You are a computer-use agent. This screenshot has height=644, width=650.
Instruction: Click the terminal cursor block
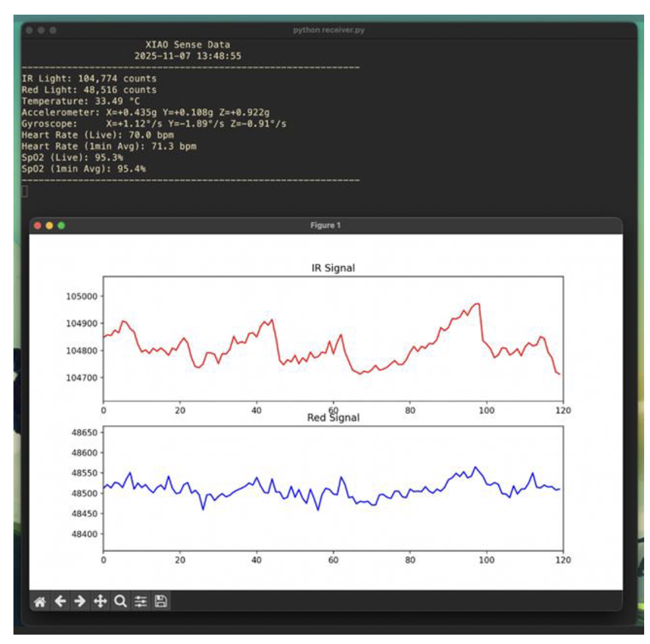pos(25,191)
